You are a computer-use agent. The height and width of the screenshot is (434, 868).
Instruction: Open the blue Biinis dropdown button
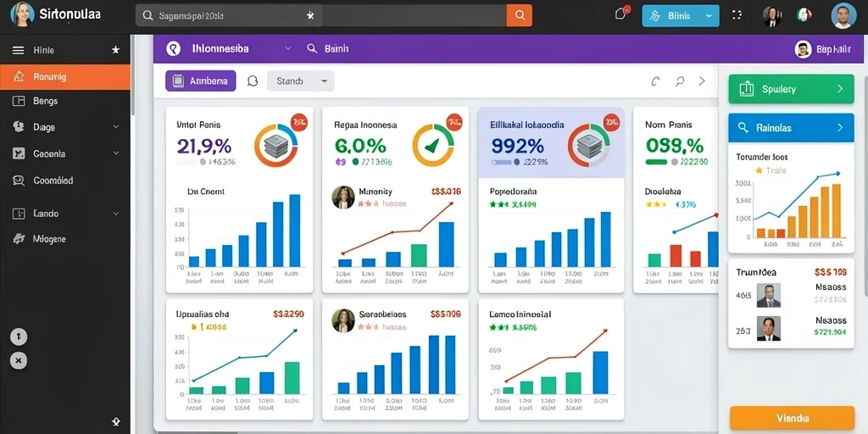pos(681,16)
